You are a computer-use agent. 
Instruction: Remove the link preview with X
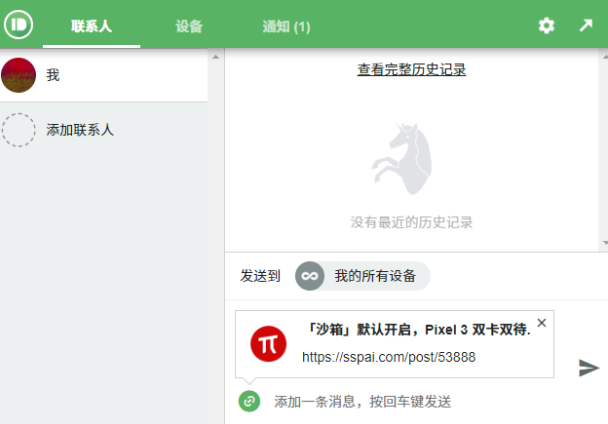point(542,323)
